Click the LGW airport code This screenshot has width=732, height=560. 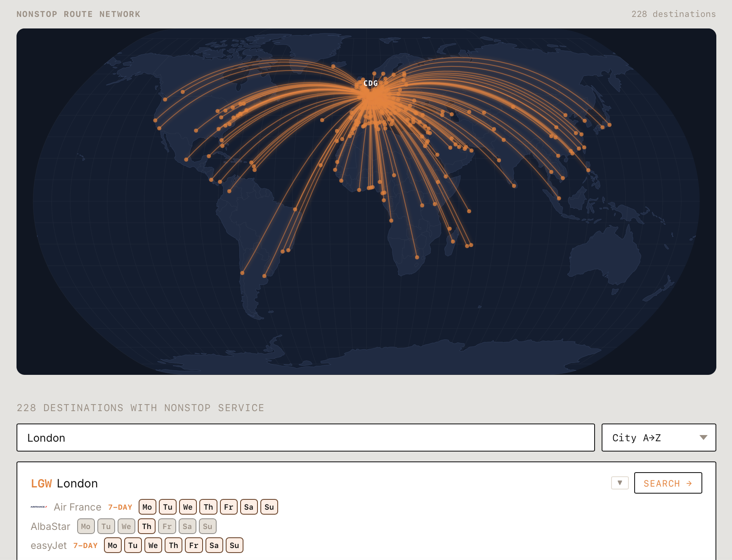pyautogui.click(x=41, y=483)
